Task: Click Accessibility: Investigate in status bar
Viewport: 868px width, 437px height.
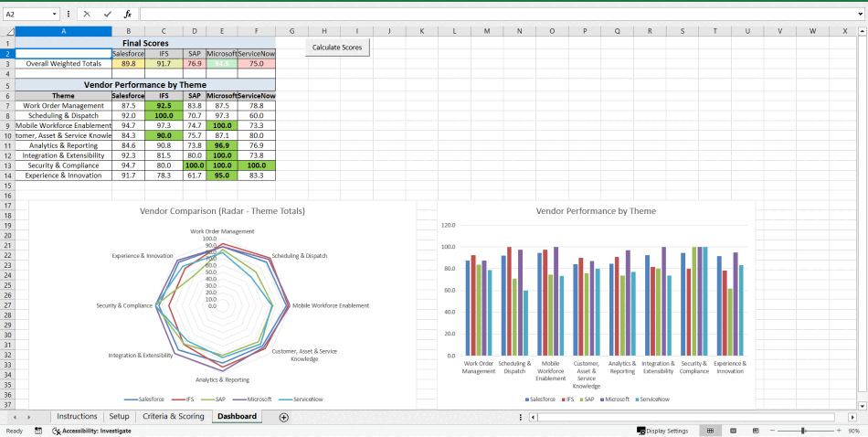Action: coord(92,431)
